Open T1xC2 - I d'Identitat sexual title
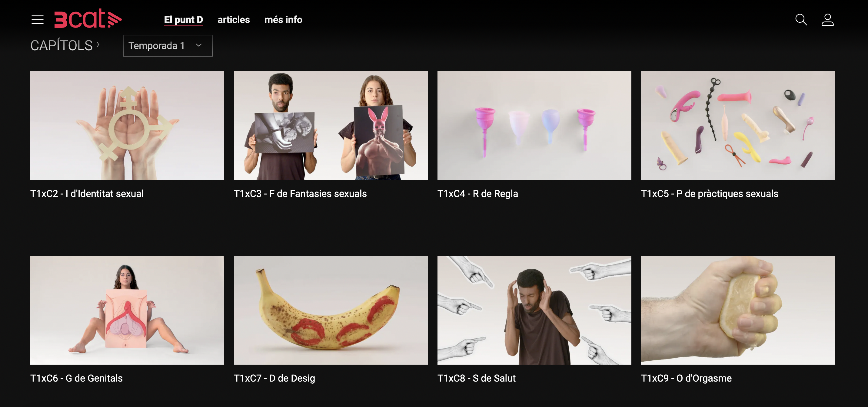The height and width of the screenshot is (407, 868). point(87,194)
